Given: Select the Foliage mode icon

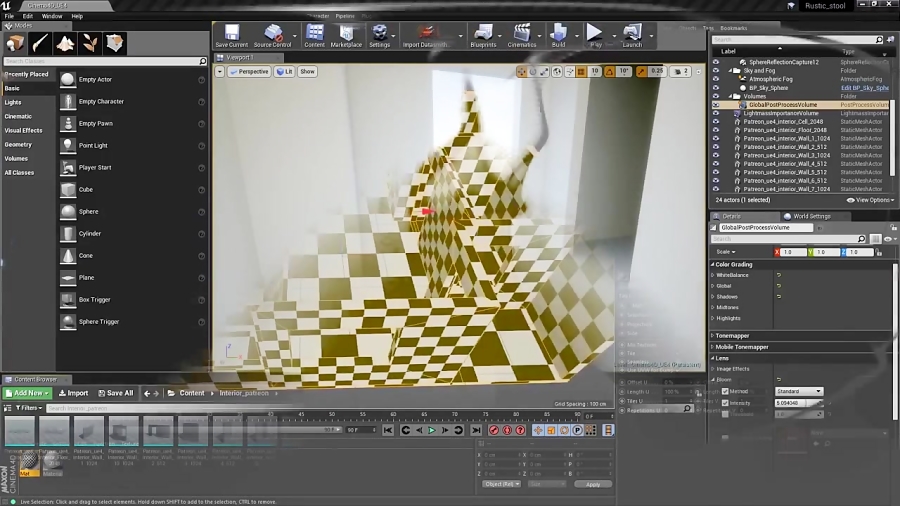Looking at the screenshot, I should (90, 43).
